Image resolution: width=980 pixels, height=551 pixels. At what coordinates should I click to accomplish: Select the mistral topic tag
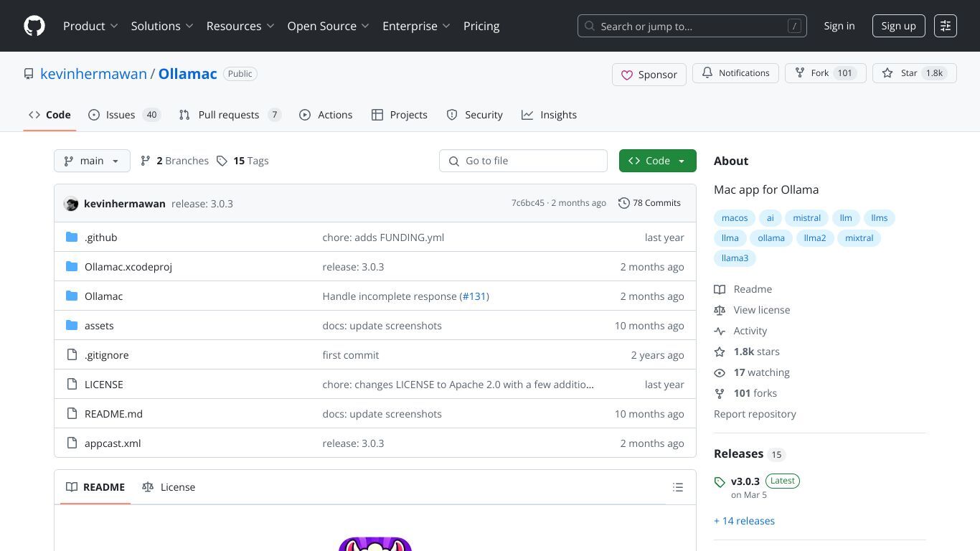pos(806,218)
